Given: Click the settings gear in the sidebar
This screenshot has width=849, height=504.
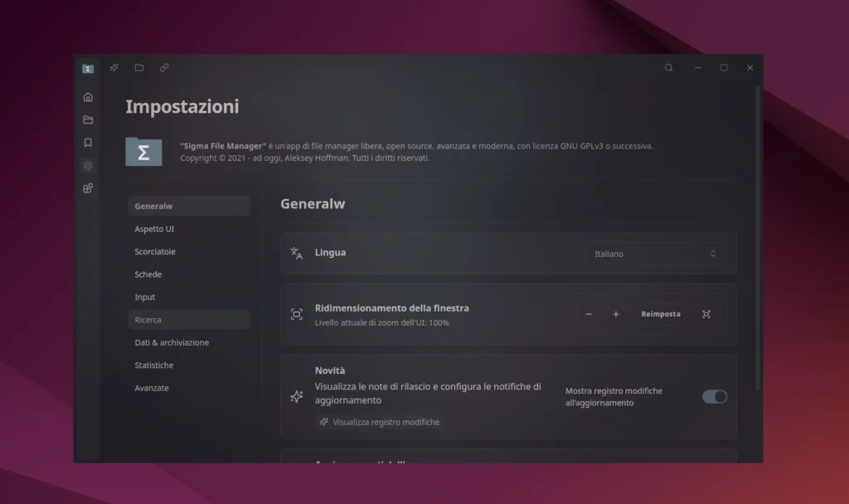Looking at the screenshot, I should click(x=87, y=165).
